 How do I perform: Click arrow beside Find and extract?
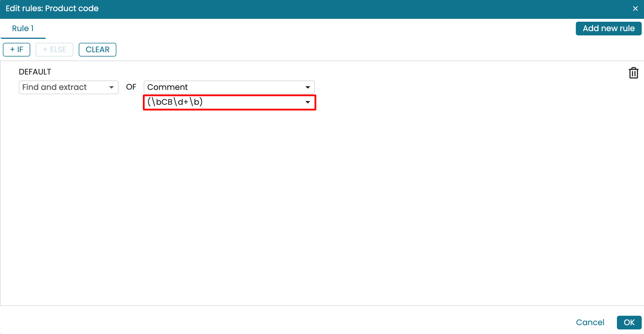pos(112,87)
